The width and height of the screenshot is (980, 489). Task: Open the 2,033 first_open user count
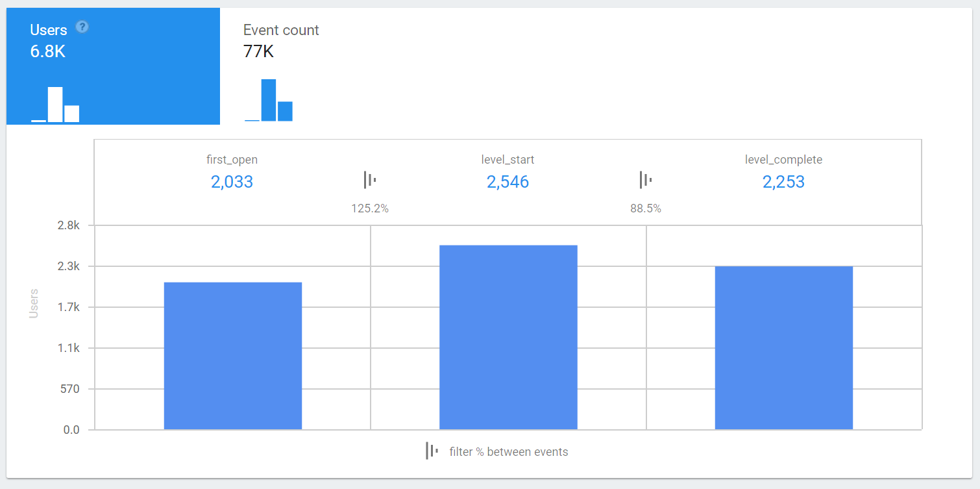[232, 182]
